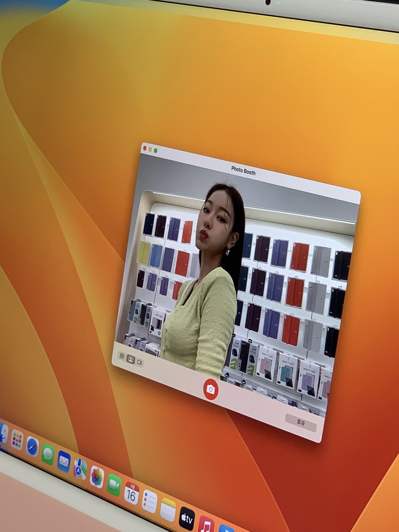Start FaceTime from the dock
This screenshot has height=532, width=399.
[114, 485]
